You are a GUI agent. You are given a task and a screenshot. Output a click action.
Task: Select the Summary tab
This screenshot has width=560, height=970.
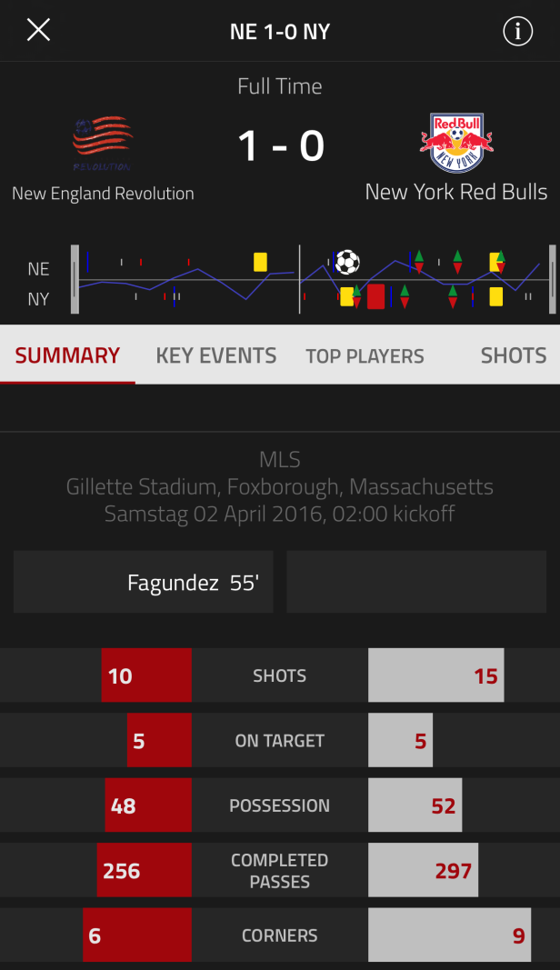pyautogui.click(x=67, y=355)
